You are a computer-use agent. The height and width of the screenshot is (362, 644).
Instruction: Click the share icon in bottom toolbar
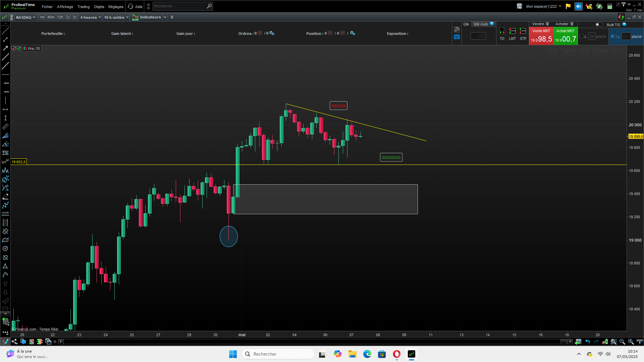14,342
